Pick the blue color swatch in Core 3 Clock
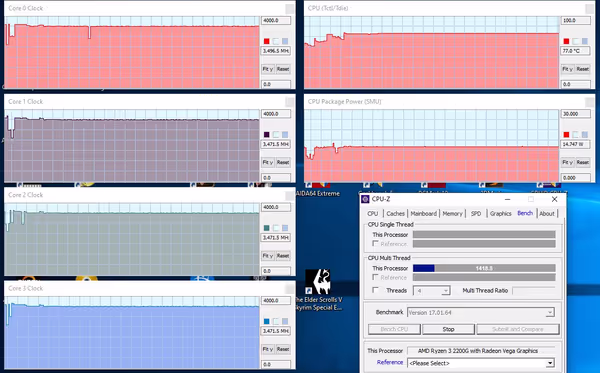Image resolution: width=600 pixels, height=373 pixels. (x=267, y=321)
